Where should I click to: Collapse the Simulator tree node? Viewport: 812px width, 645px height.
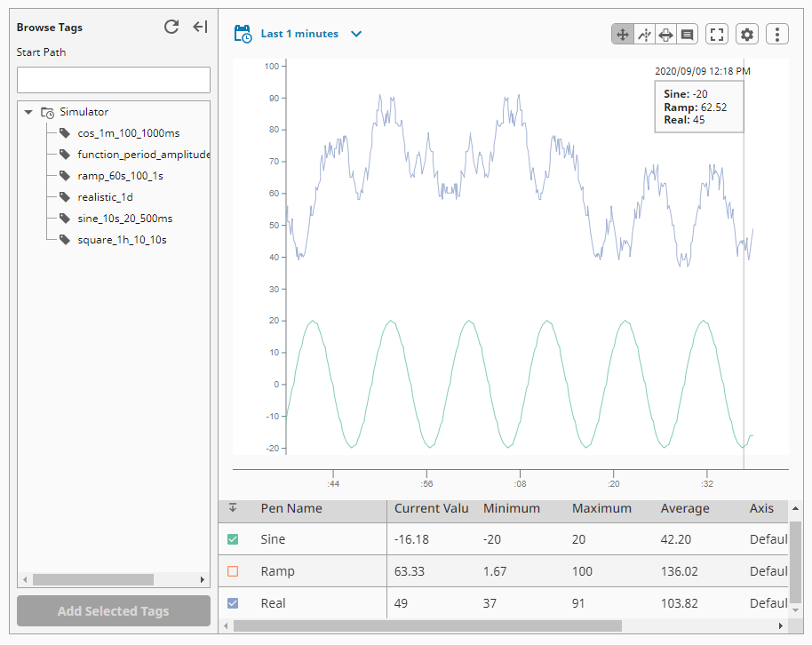pos(28,112)
